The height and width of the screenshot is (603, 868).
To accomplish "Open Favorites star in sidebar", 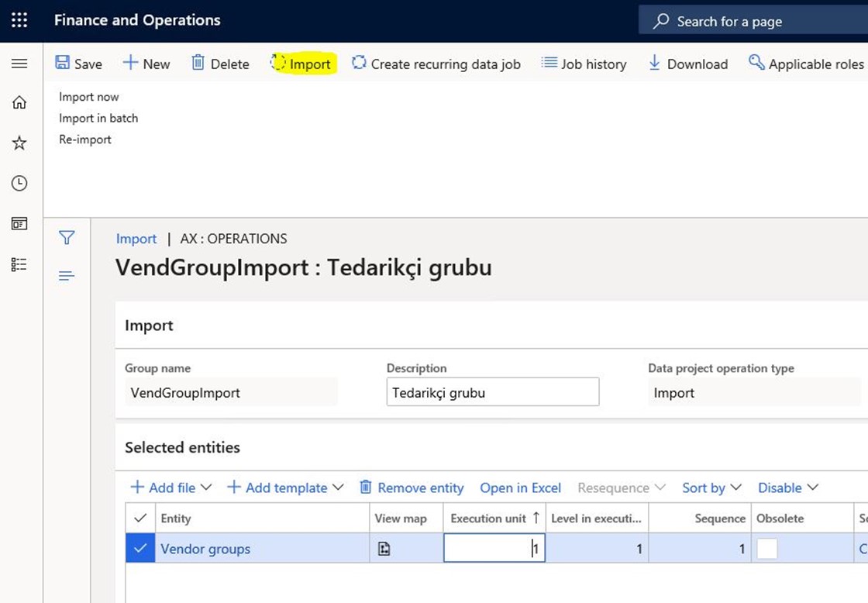I will (x=19, y=143).
